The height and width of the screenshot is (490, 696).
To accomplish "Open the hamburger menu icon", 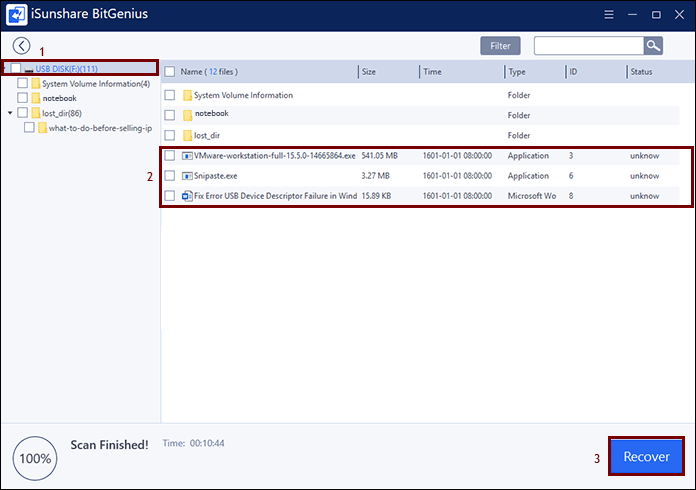I will 609,15.
